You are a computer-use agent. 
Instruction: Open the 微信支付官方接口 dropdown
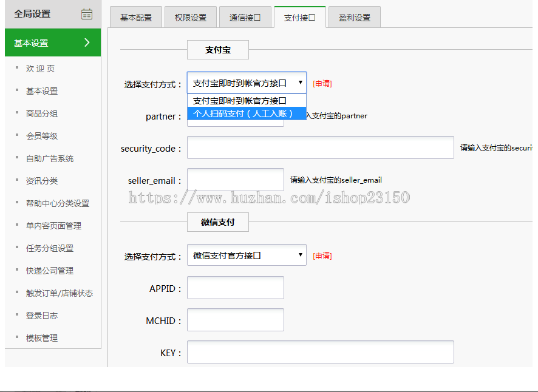(x=247, y=255)
